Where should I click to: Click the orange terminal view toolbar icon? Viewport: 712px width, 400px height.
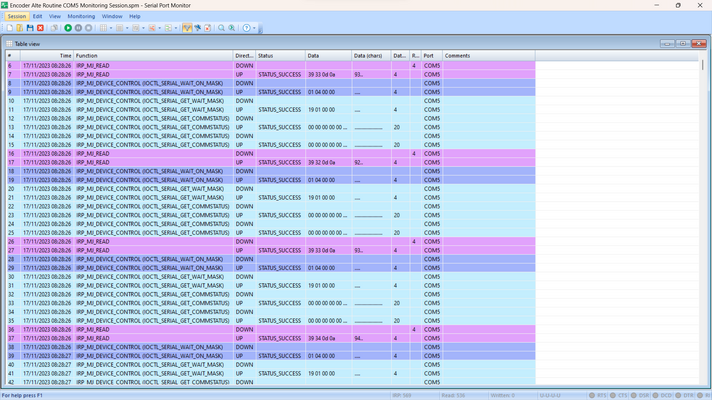tap(152, 28)
